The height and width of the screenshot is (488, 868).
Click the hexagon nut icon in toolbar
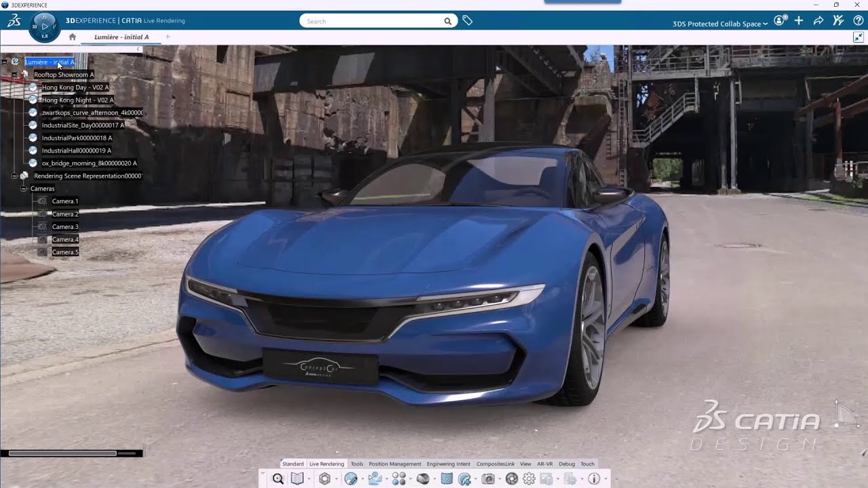[x=325, y=479]
